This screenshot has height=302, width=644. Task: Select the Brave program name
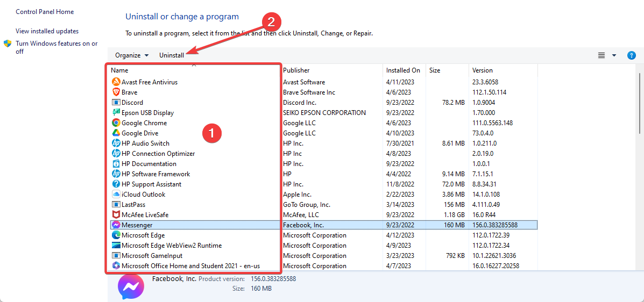129,92
